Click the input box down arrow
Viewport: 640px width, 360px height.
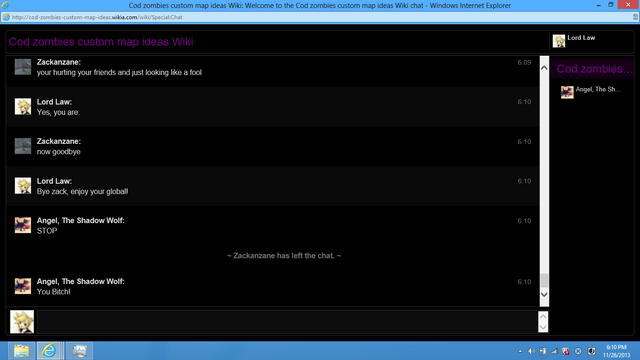pyautogui.click(x=543, y=327)
